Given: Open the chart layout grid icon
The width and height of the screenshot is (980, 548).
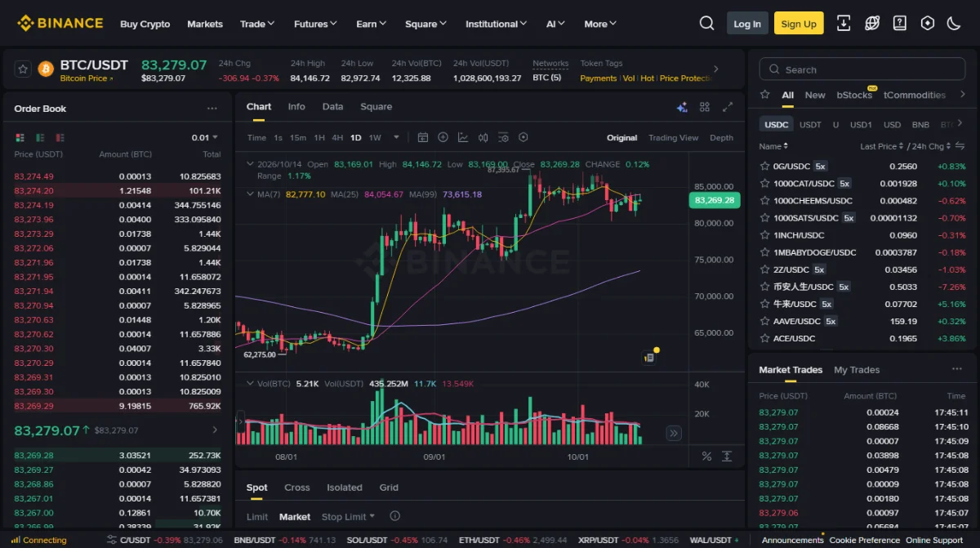Looking at the screenshot, I should point(705,107).
